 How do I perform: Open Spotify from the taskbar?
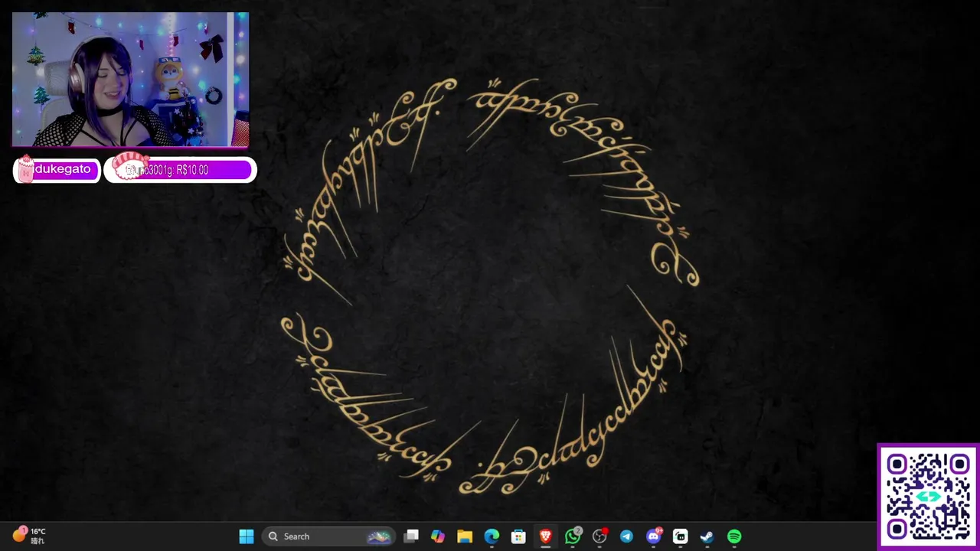(x=734, y=536)
